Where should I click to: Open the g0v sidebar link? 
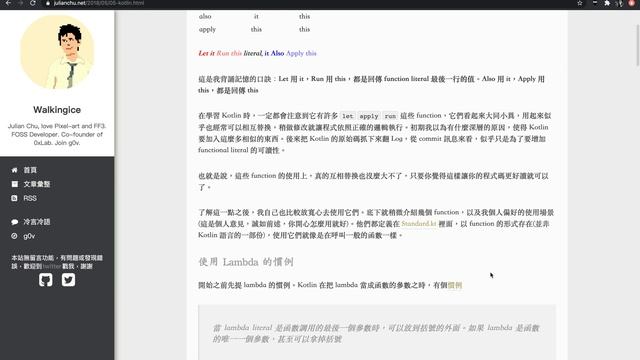tap(29, 236)
